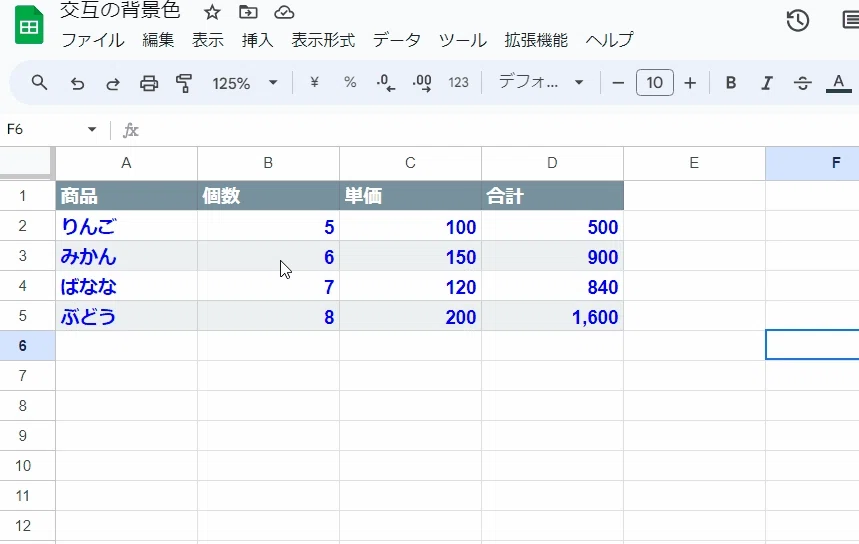Screen dimensions: 859x544
Task: Decrease font size with minus button
Action: 618,83
